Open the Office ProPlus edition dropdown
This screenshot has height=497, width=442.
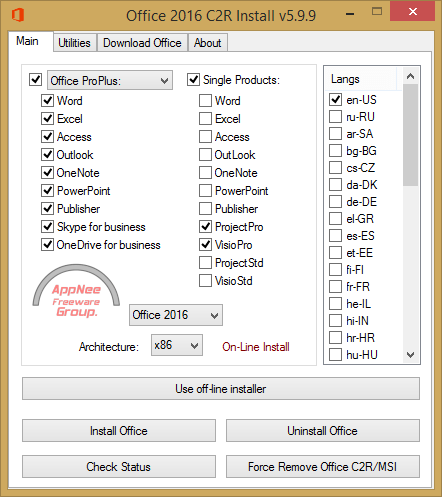click(x=110, y=80)
